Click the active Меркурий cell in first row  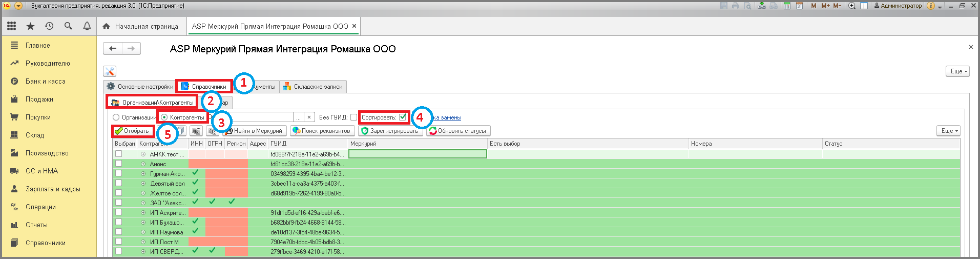[x=418, y=154]
